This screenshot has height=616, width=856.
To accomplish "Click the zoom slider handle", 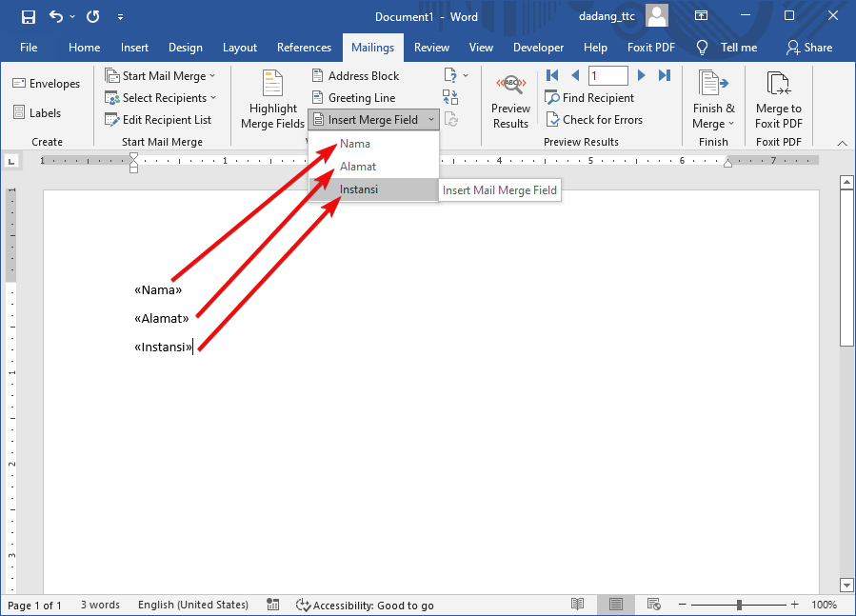I will (739, 605).
